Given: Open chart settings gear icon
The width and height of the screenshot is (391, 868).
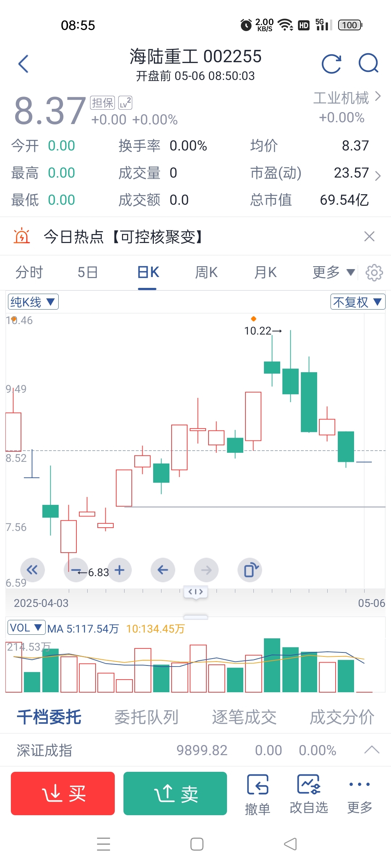Looking at the screenshot, I should tap(374, 273).
